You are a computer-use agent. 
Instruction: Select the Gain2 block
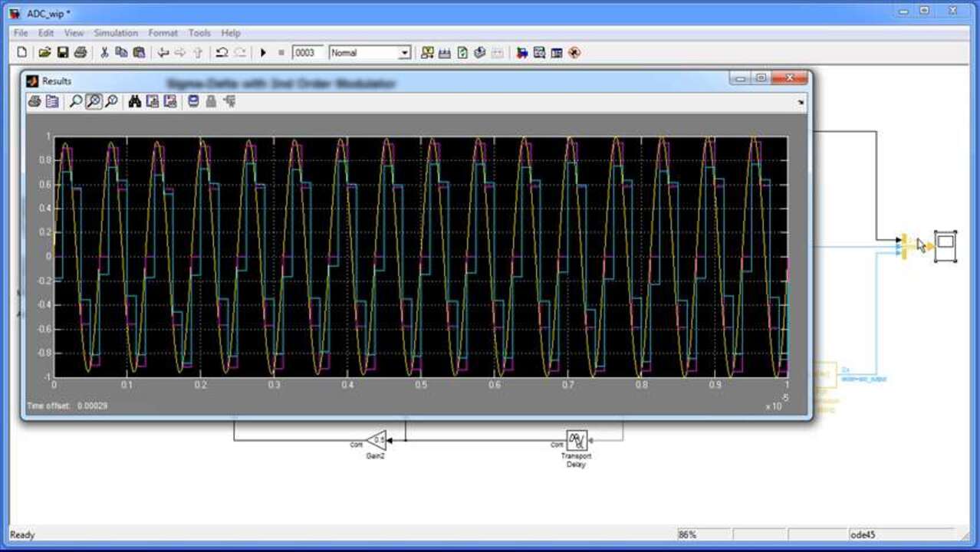(x=375, y=440)
